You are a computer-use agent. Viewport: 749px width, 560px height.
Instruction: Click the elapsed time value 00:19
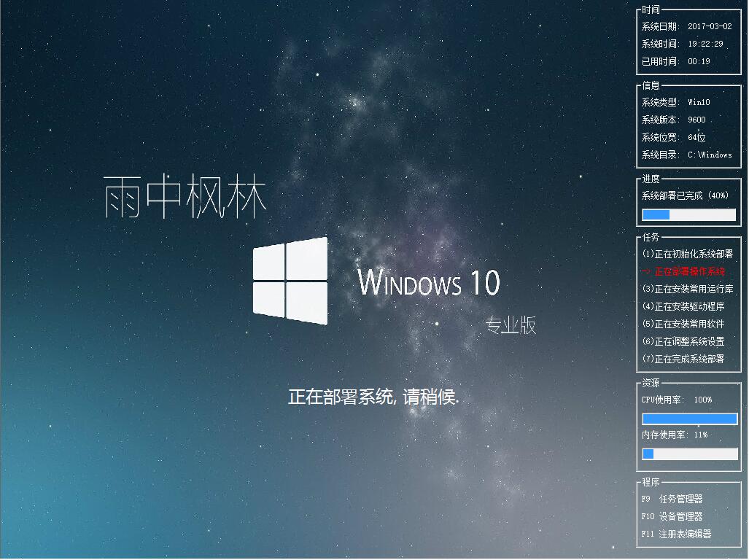coord(699,61)
